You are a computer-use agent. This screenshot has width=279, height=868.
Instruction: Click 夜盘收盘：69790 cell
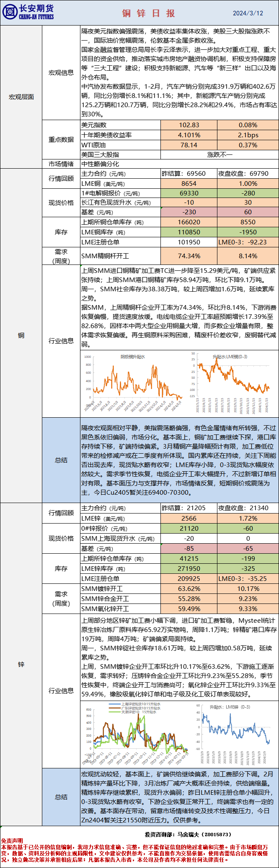click(248, 173)
